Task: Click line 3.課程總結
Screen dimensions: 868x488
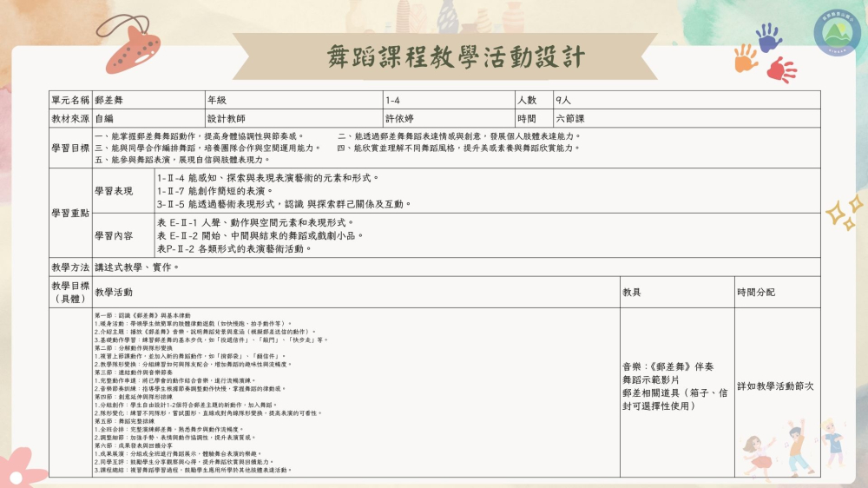Action: (x=194, y=470)
